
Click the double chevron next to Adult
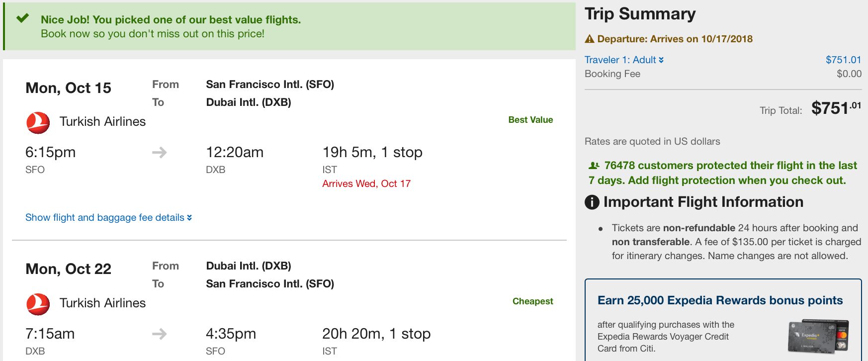661,60
